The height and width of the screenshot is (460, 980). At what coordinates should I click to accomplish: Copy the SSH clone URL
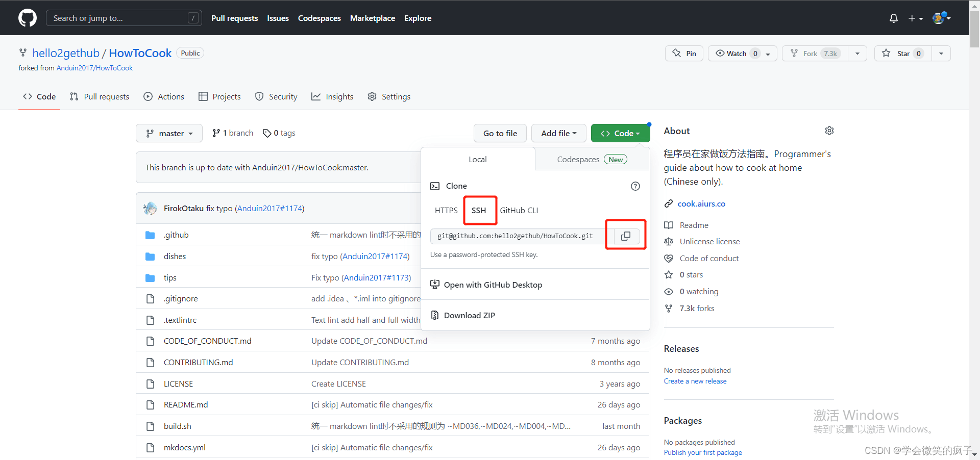625,236
